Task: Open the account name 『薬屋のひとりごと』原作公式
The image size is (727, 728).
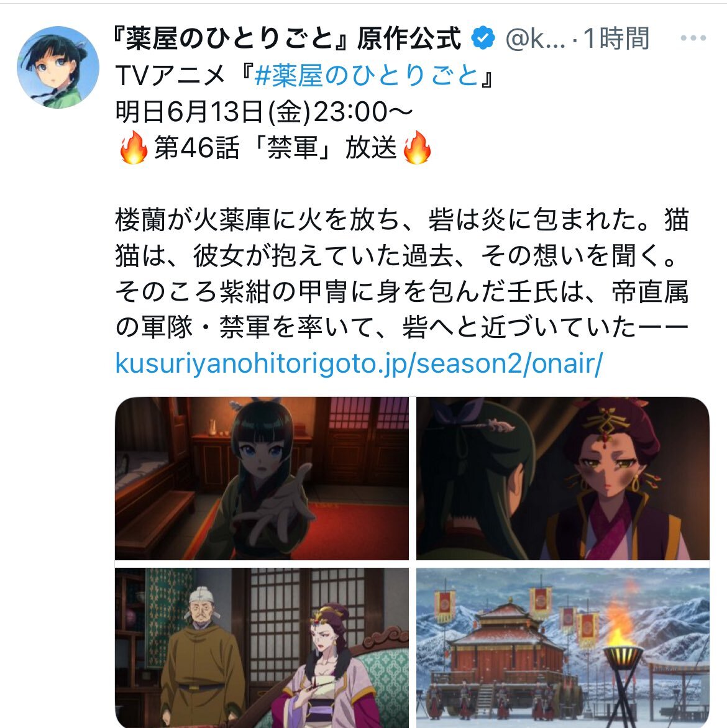Action: pyautogui.click(x=288, y=38)
